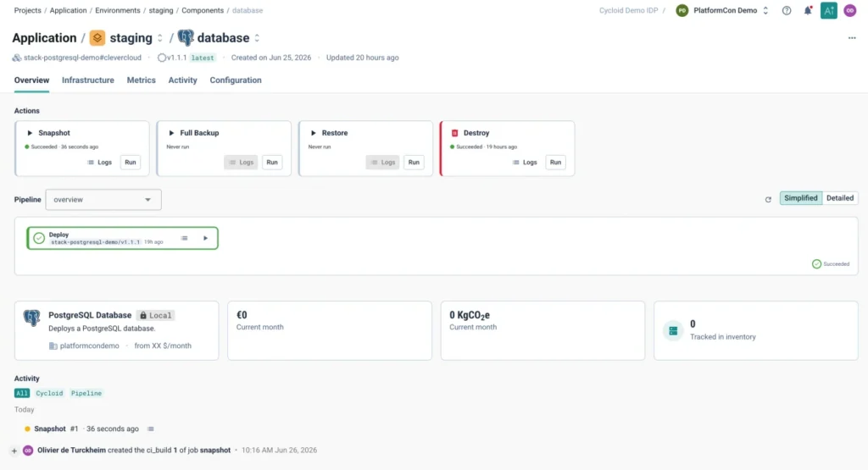
Task: View Restore action logs
Action: (x=382, y=162)
